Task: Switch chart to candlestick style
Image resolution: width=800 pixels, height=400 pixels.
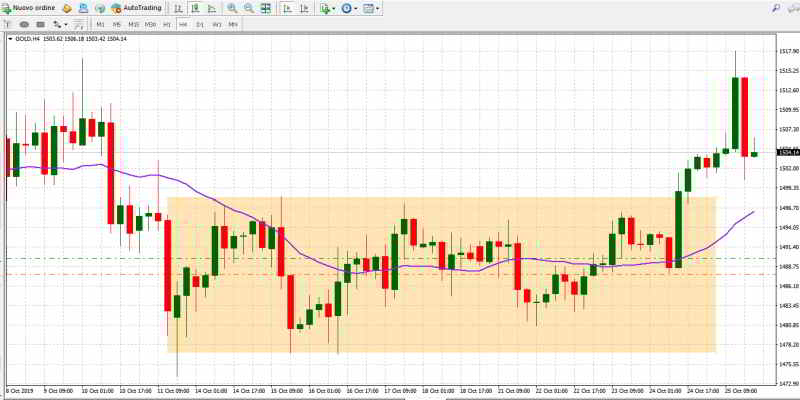Action: [x=195, y=8]
